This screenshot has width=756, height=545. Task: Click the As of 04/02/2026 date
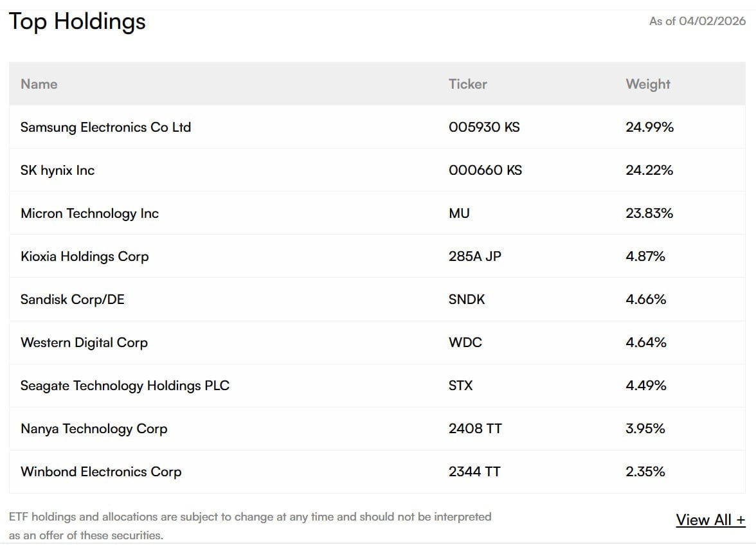[697, 21]
